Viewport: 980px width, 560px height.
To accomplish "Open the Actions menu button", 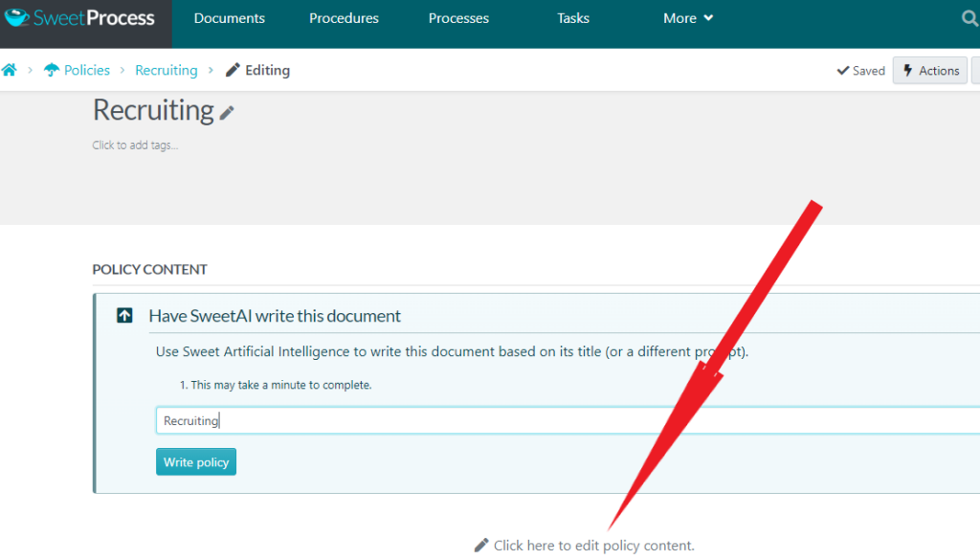I will pyautogui.click(x=929, y=70).
